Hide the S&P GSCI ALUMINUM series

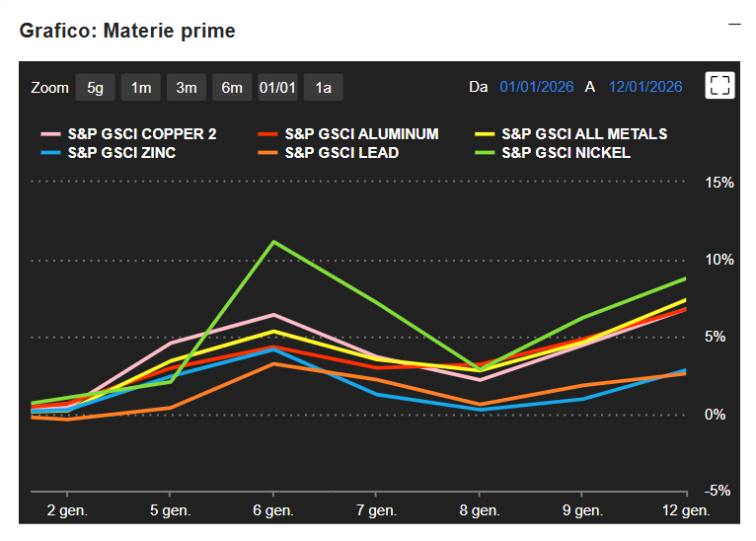pos(361,134)
